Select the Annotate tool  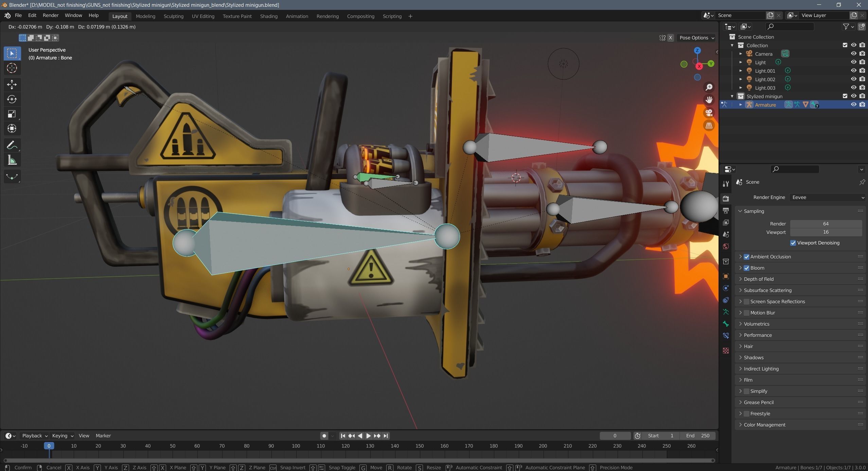12,145
